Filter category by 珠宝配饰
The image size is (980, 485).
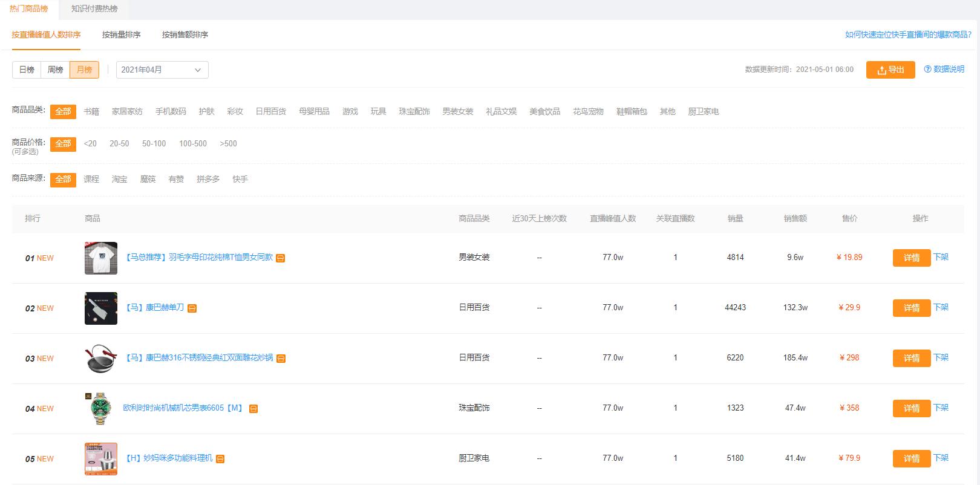(414, 112)
